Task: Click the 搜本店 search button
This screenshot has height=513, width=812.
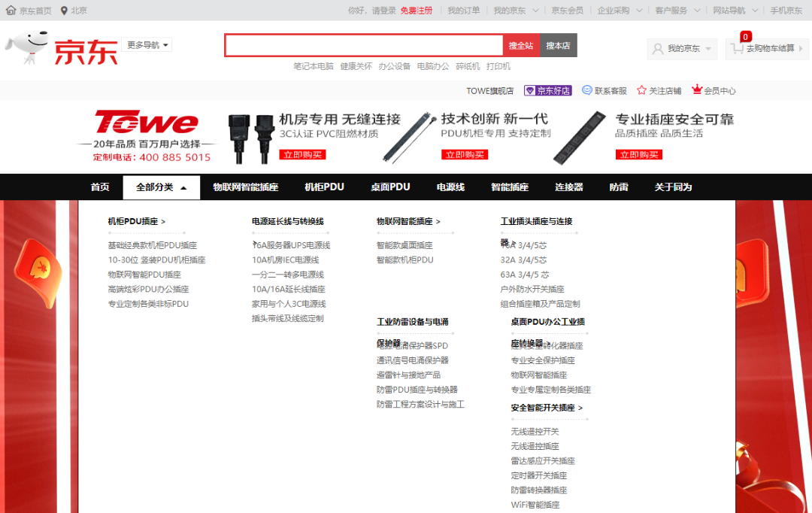Action: pos(558,46)
